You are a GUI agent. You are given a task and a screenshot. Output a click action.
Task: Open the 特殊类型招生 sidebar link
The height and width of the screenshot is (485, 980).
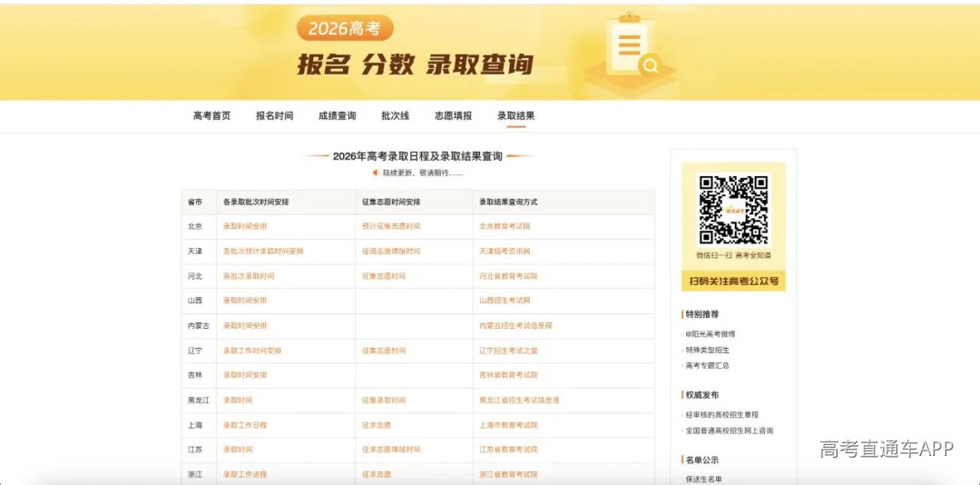(x=708, y=350)
